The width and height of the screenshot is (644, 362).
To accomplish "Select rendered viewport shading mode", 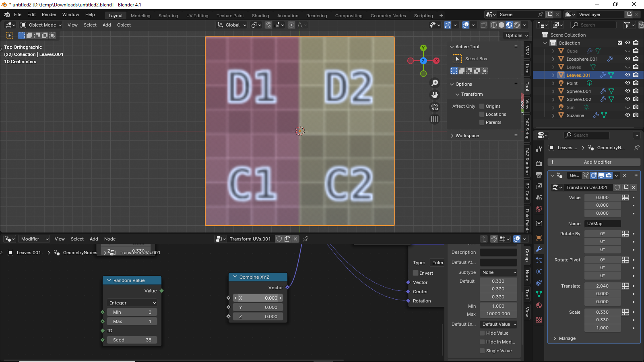I will [x=517, y=25].
